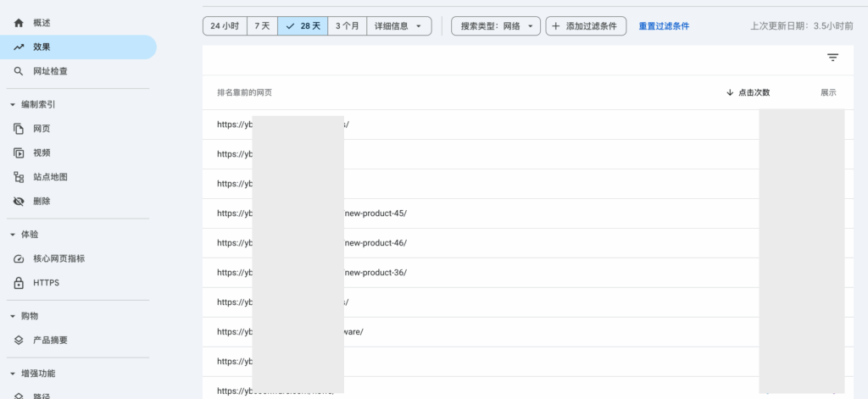868x399 pixels.
Task: Click the filter rows icon above table
Action: tap(832, 58)
